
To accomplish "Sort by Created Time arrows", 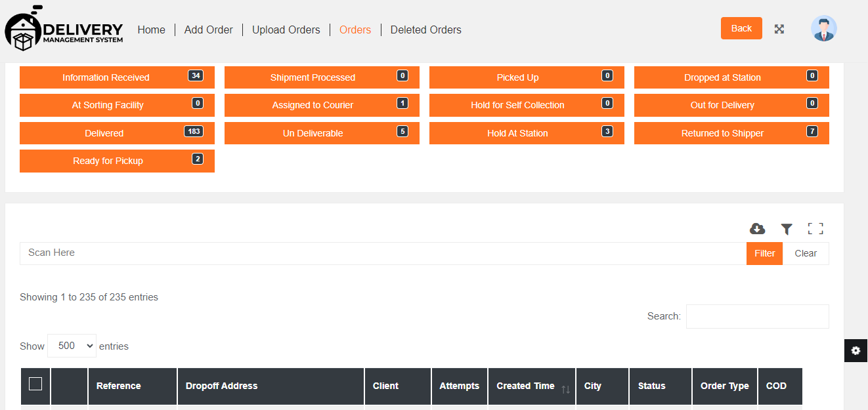I will (x=565, y=389).
